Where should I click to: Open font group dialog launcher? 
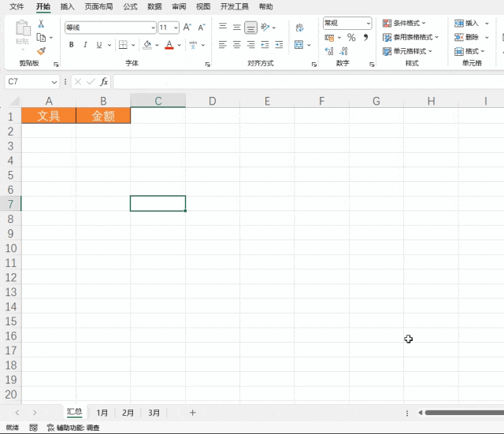click(208, 65)
